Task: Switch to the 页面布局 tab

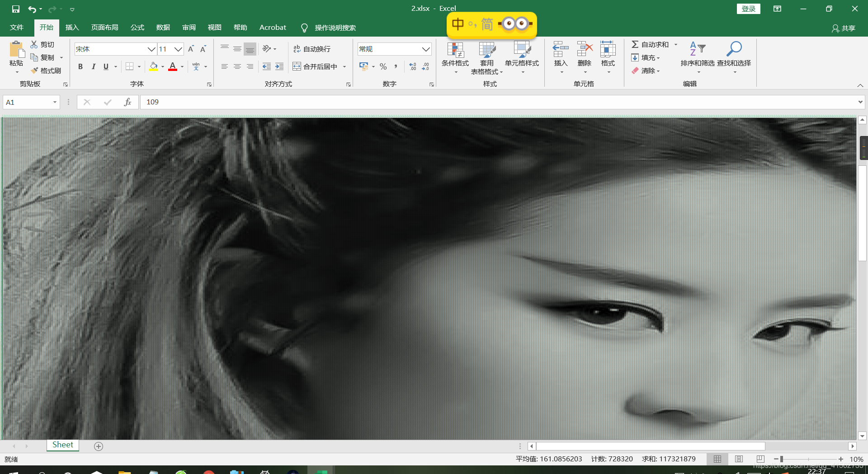Action: coord(104,28)
